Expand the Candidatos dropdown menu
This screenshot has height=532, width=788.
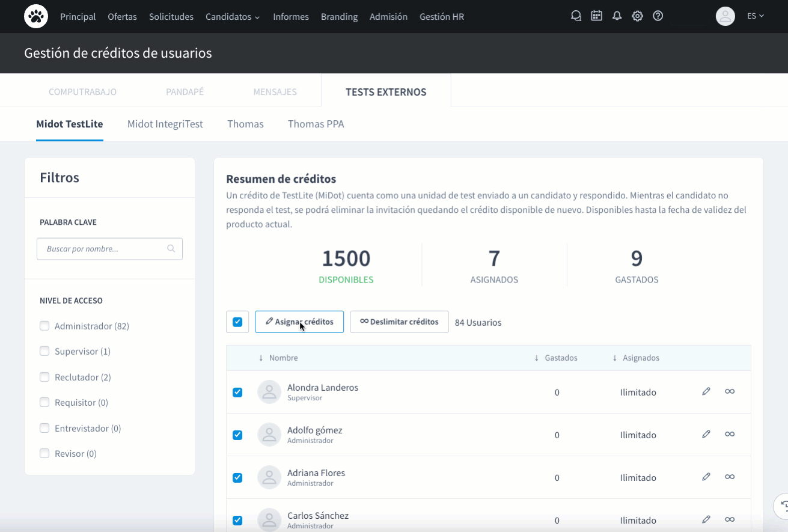(232, 17)
